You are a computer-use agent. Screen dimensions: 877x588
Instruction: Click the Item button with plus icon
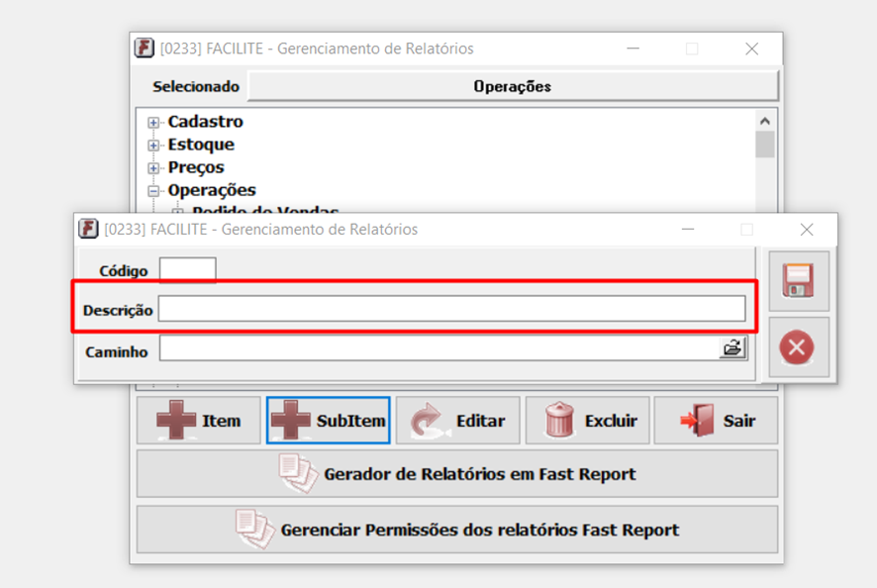pos(199,420)
